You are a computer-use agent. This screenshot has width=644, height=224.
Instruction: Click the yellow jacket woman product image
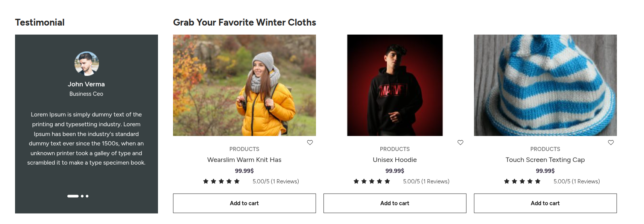point(245,85)
